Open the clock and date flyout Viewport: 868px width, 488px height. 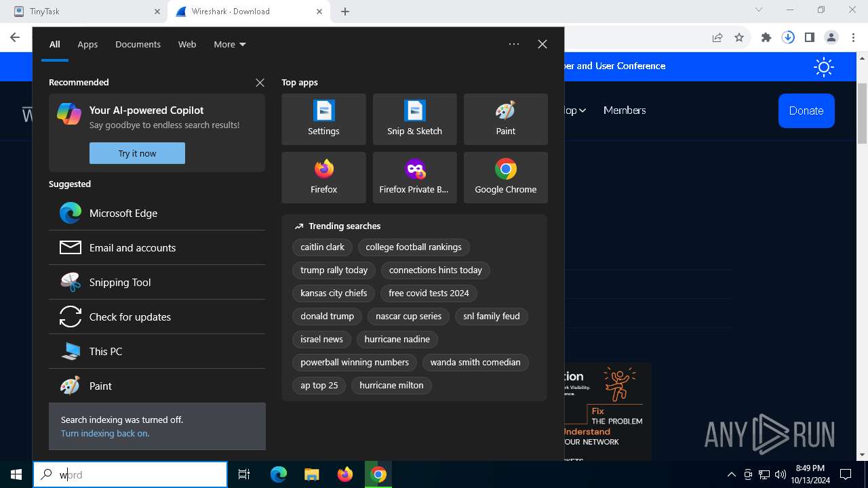[x=810, y=474]
